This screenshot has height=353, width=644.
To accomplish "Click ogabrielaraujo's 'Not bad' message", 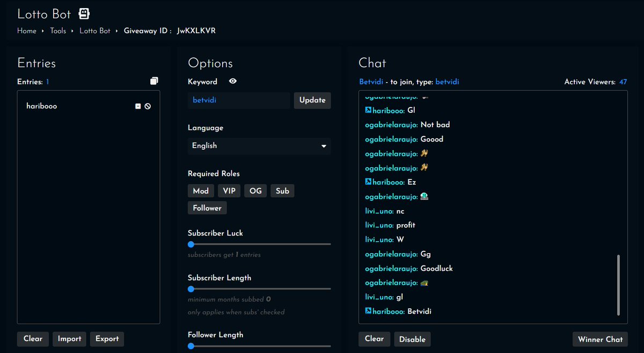I will pos(435,125).
